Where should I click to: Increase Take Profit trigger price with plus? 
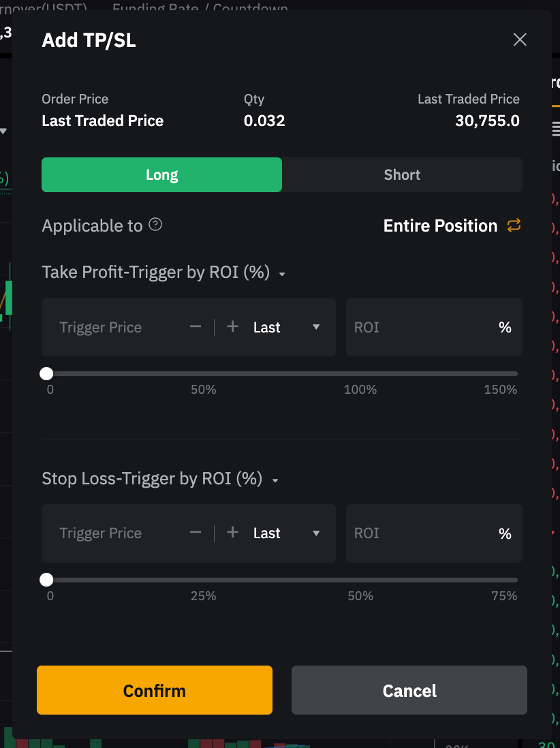point(232,327)
